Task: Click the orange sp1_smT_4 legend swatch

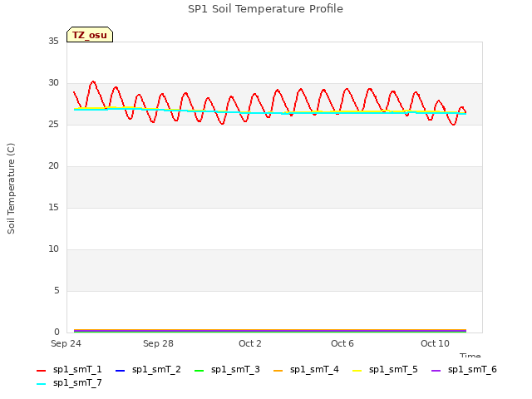Action: pyautogui.click(x=278, y=371)
